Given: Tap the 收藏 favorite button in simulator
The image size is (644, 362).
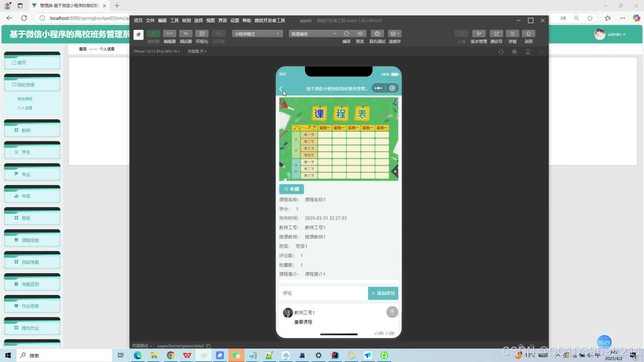Looking at the screenshot, I should (x=291, y=189).
